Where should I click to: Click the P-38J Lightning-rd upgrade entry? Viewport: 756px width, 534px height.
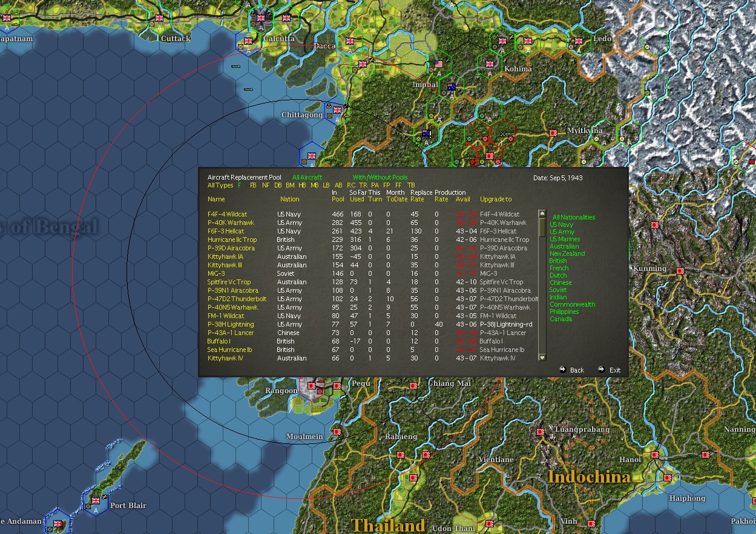506,324
